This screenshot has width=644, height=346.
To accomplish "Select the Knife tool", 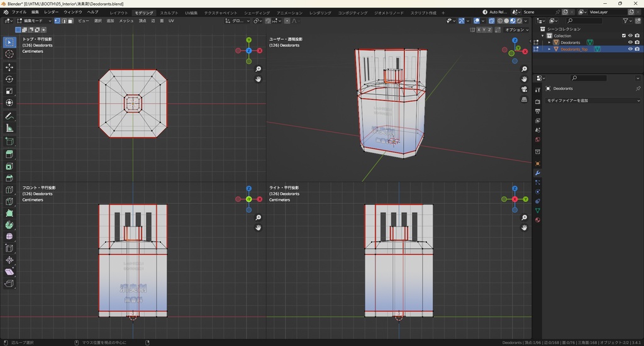I will (x=9, y=201).
